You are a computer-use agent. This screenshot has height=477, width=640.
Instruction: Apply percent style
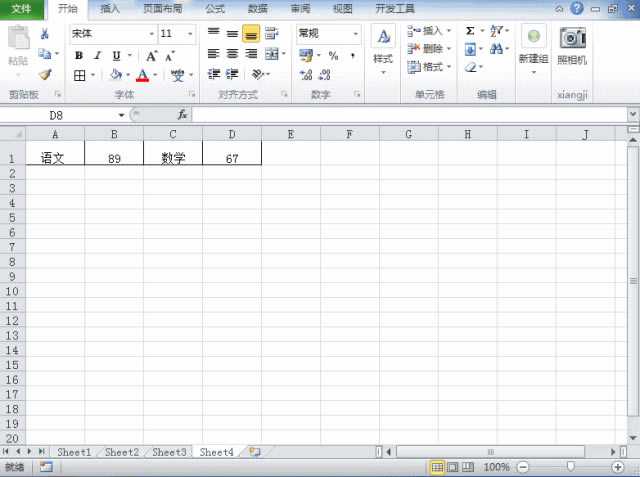333,55
